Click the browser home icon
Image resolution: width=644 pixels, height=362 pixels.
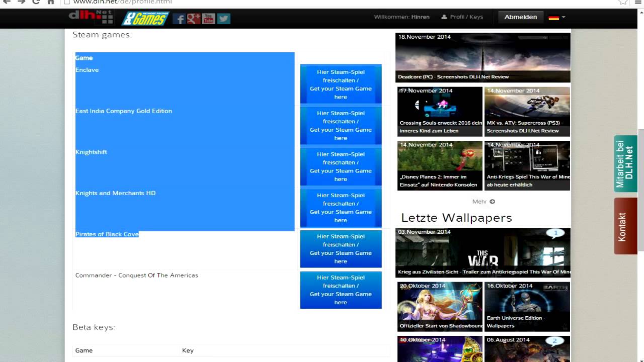point(51,2)
